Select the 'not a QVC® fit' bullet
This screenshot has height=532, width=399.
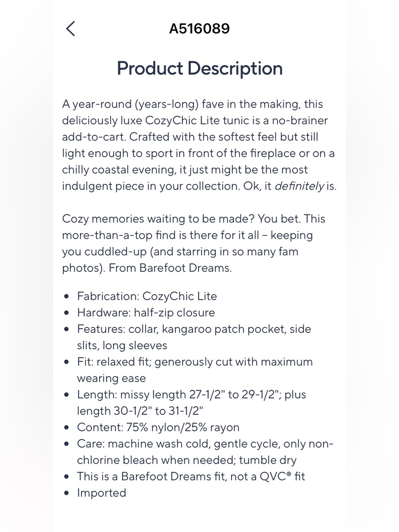(191, 477)
